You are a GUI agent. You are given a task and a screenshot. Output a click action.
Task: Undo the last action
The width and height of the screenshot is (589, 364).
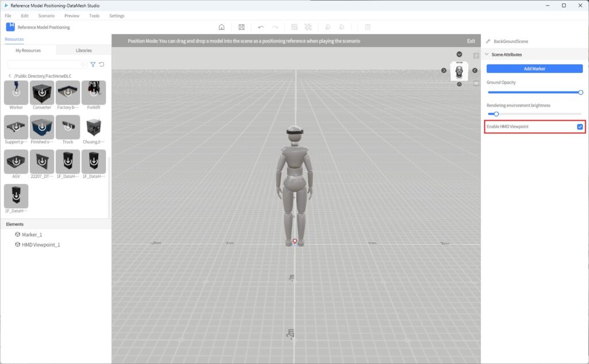[261, 26]
